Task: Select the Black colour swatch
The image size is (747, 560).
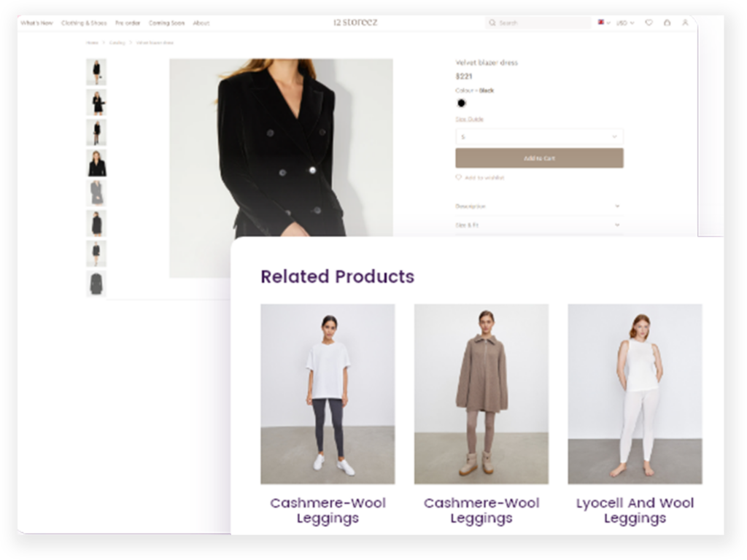Action: pyautogui.click(x=461, y=103)
